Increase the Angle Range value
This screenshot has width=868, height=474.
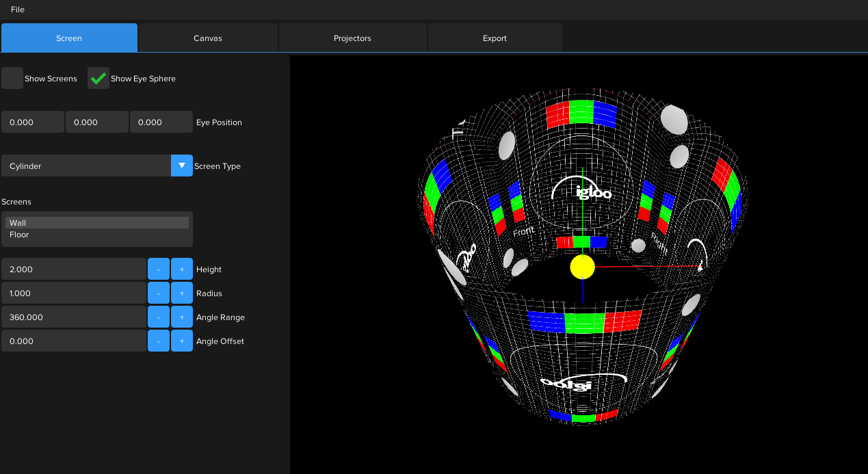point(182,317)
